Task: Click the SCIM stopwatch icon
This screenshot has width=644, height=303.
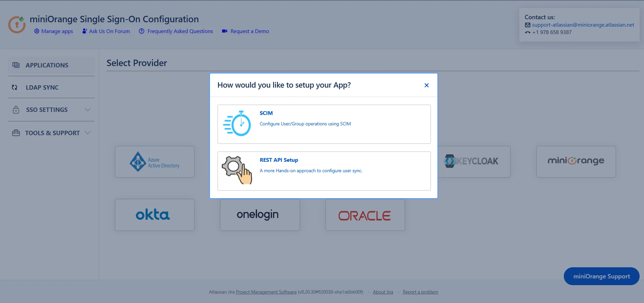Action: 237,123
